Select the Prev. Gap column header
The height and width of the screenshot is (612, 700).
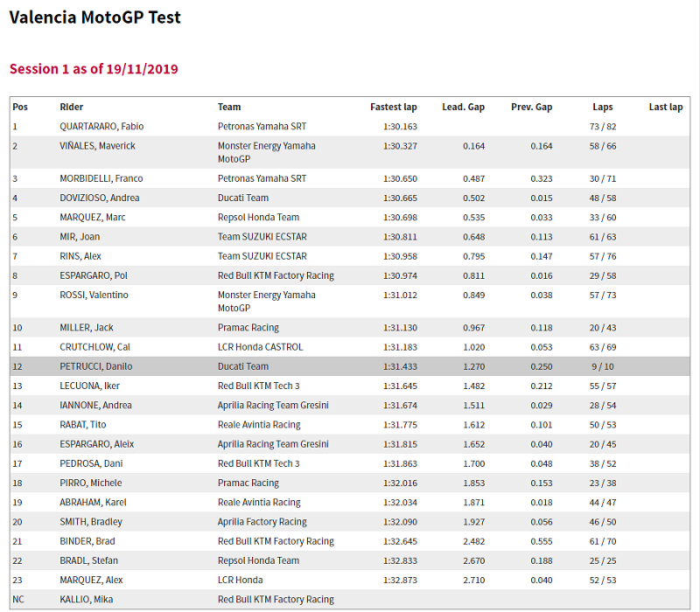coord(531,108)
